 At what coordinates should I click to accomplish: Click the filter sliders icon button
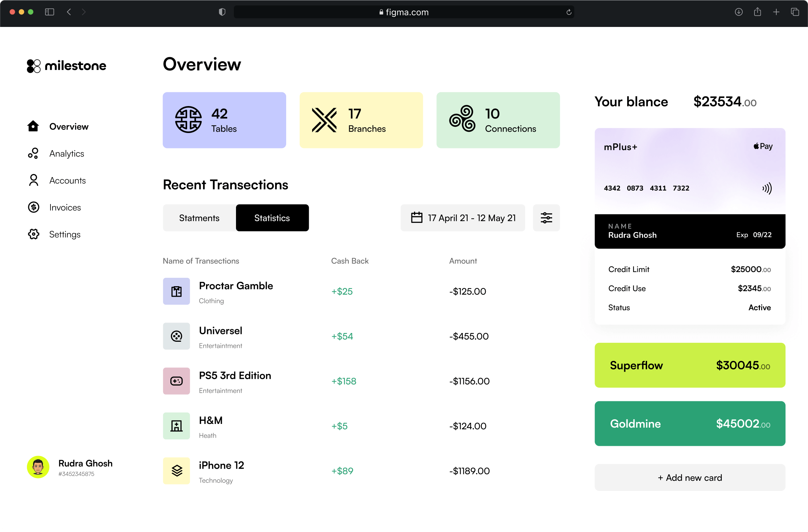(x=546, y=218)
